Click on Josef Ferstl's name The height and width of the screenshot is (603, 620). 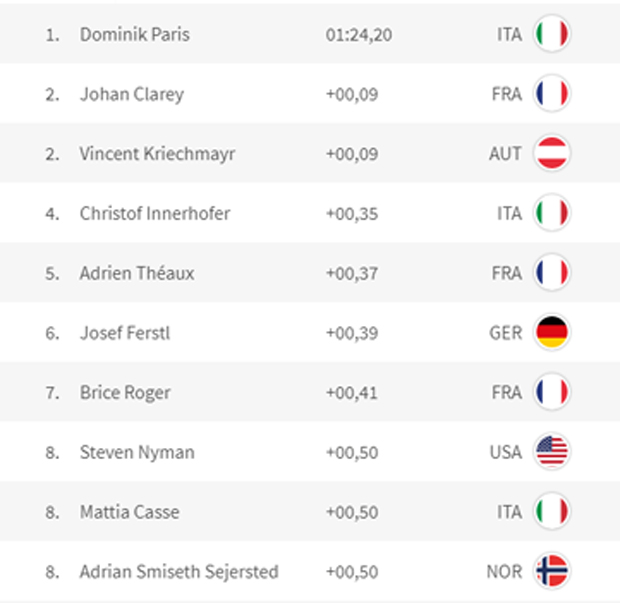pyautogui.click(x=125, y=333)
